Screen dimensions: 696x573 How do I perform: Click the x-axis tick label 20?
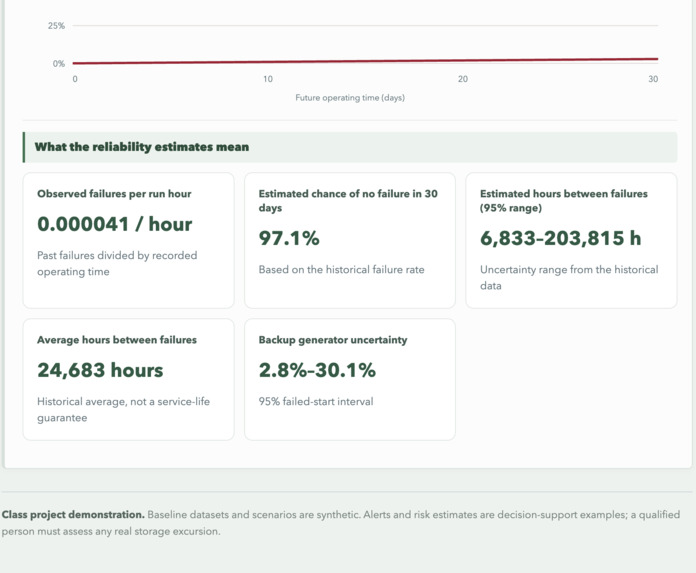pos(463,79)
